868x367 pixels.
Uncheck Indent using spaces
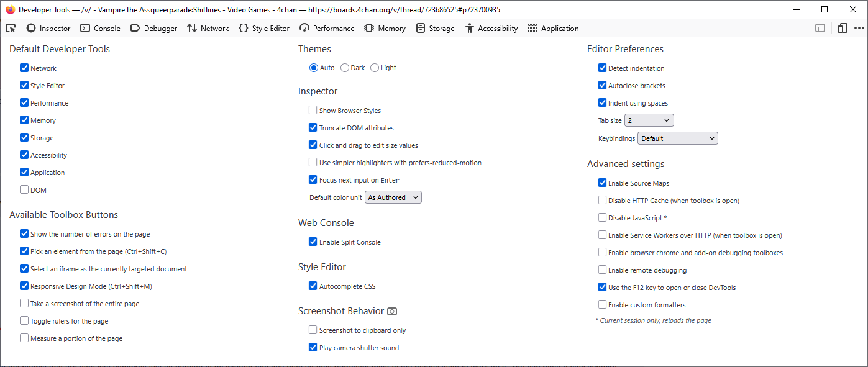(602, 103)
